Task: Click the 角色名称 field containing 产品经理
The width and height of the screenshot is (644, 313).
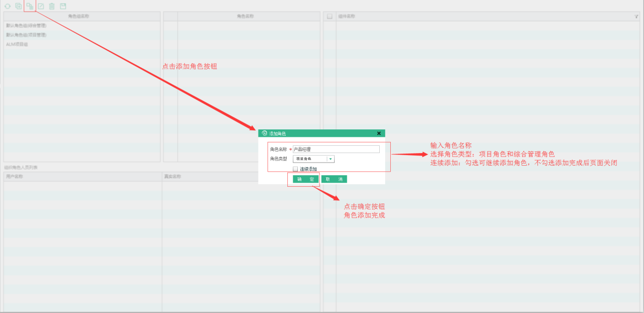Action: [336, 149]
